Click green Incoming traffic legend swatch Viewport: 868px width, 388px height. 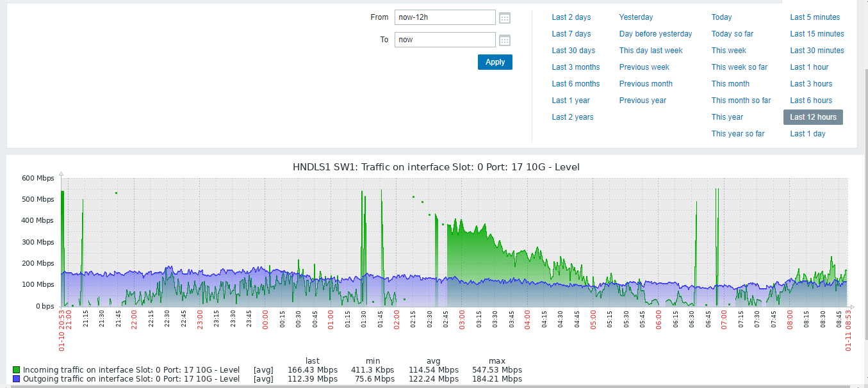(x=16, y=370)
